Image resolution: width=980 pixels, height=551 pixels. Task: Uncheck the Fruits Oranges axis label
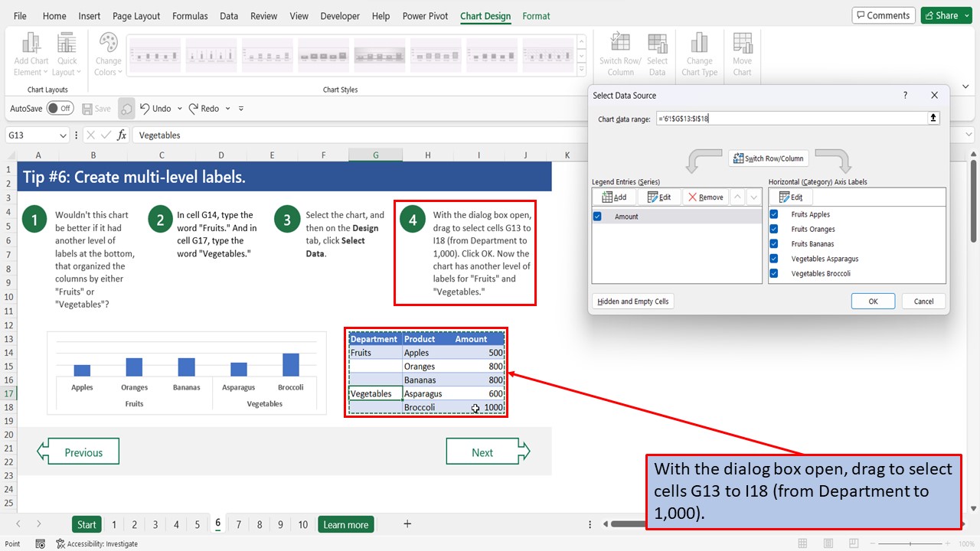point(773,229)
